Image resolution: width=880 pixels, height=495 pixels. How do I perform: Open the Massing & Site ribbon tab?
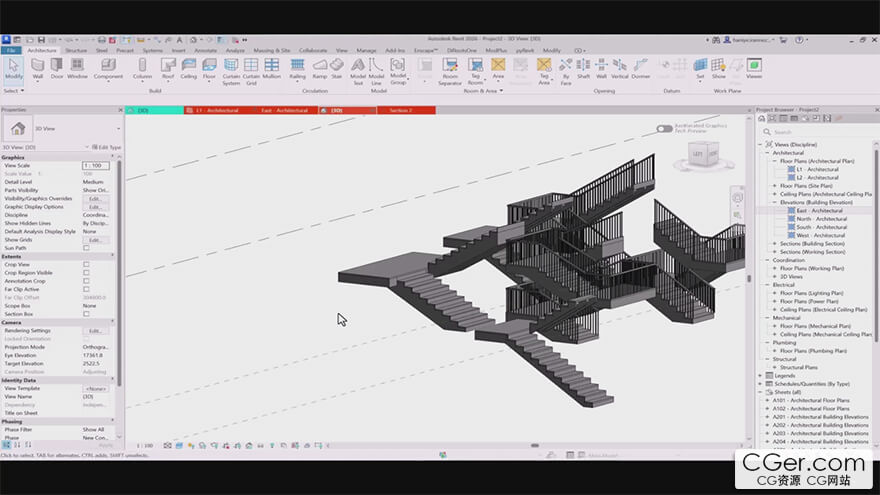(x=272, y=51)
